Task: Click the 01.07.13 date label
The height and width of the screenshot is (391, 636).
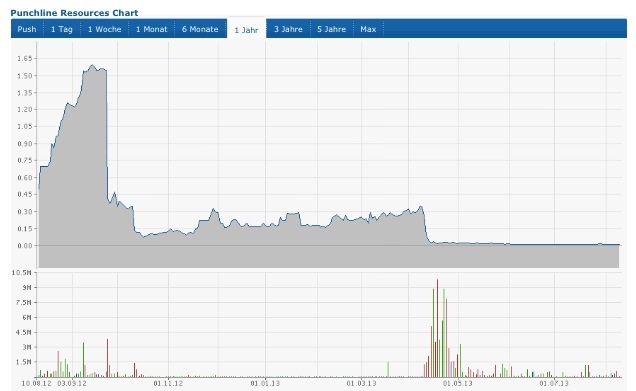Action: (554, 383)
